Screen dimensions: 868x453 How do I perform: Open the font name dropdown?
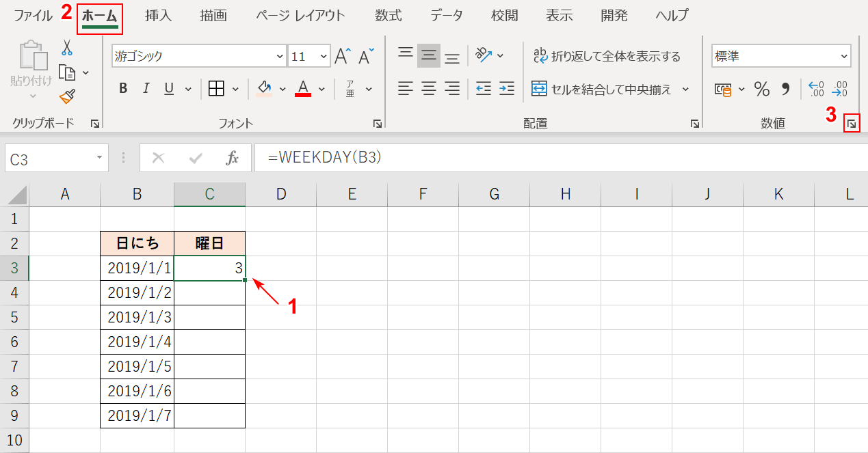pos(279,56)
